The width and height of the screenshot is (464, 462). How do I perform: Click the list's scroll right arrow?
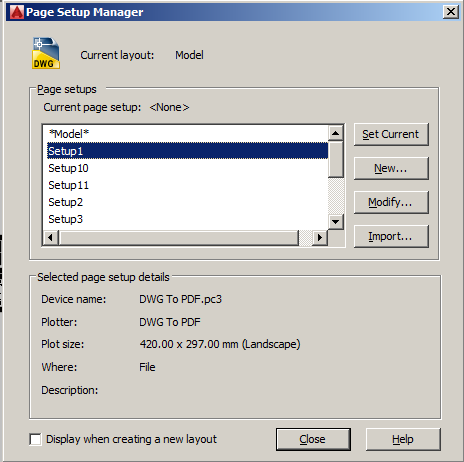[320, 237]
